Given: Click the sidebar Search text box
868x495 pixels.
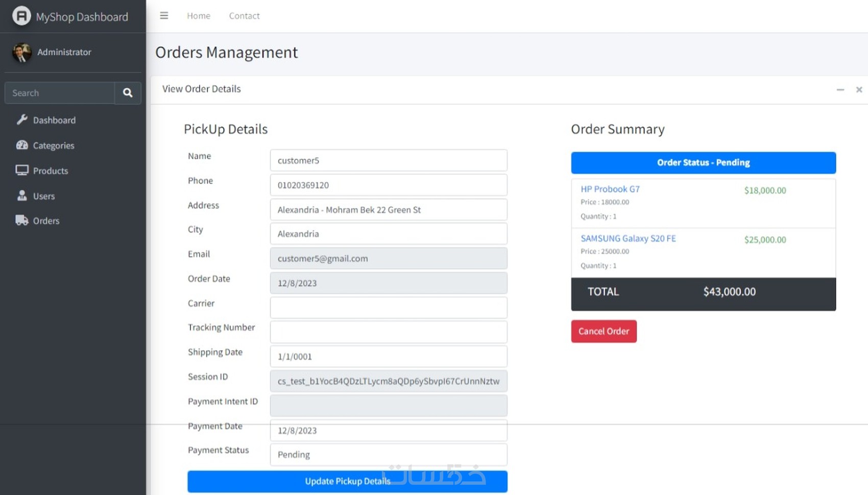Looking at the screenshot, I should coord(60,93).
